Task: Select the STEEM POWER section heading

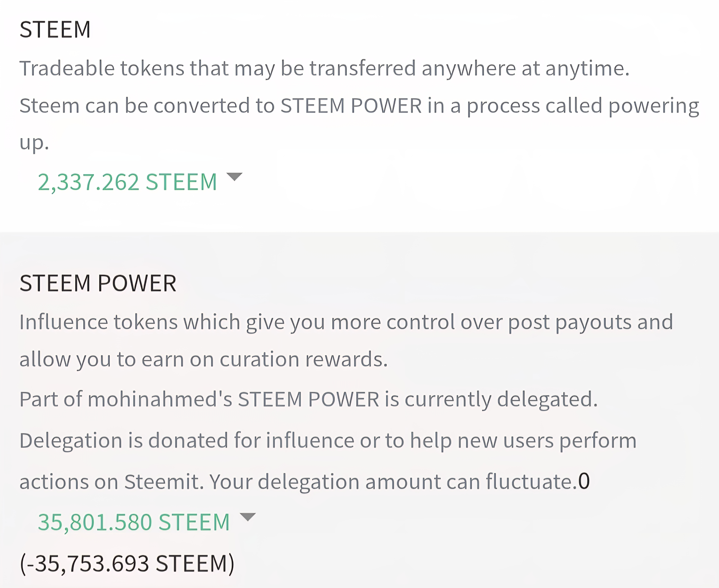Action: [x=98, y=283]
